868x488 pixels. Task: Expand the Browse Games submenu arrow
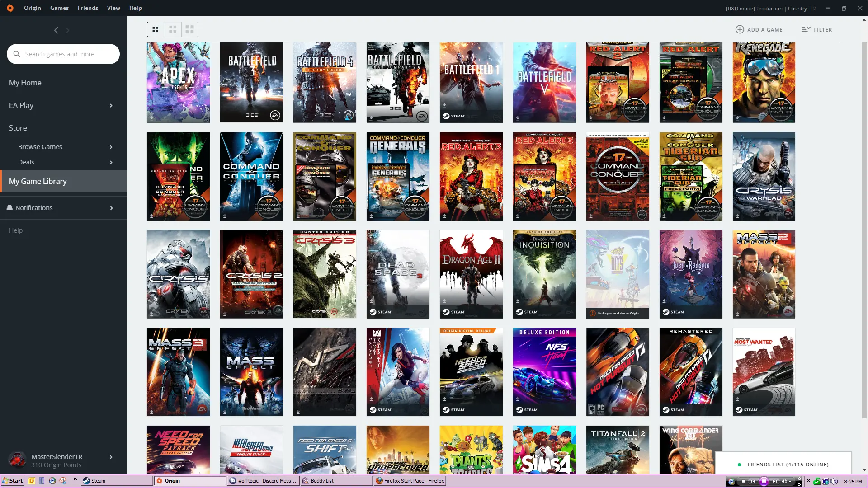coord(111,147)
